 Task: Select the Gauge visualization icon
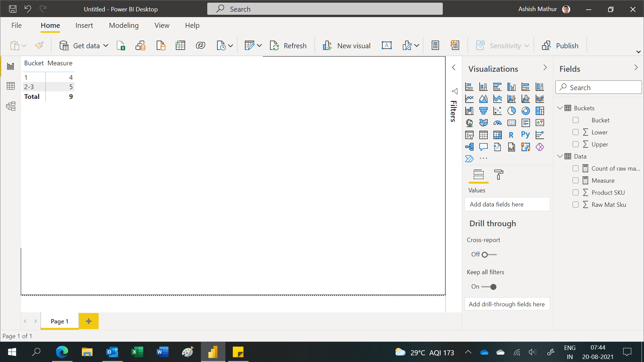497,123
